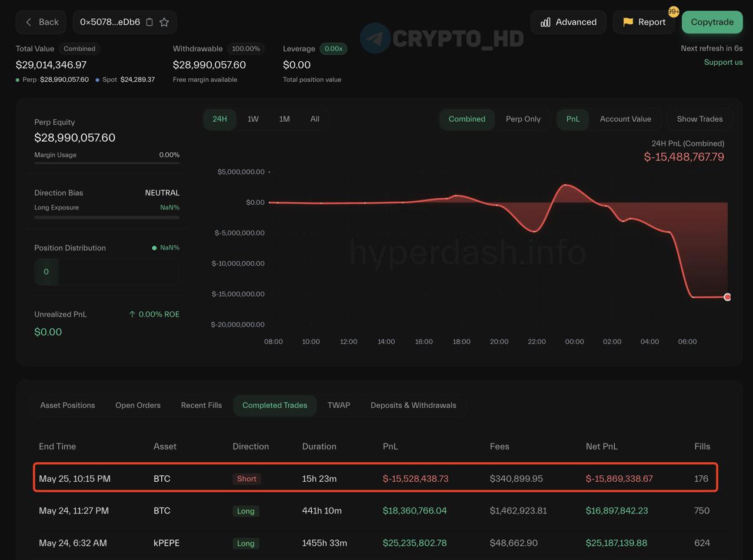Open the Asset Positions tab
753x560 pixels.
coord(68,405)
